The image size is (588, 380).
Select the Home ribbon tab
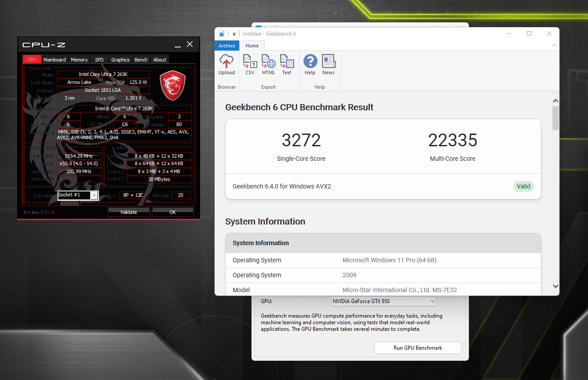pyautogui.click(x=252, y=46)
